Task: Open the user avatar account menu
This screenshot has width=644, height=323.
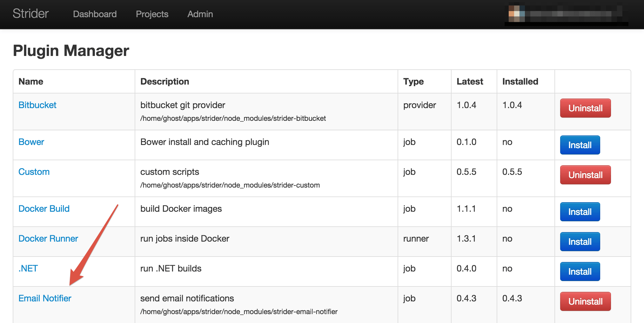Action: point(566,14)
